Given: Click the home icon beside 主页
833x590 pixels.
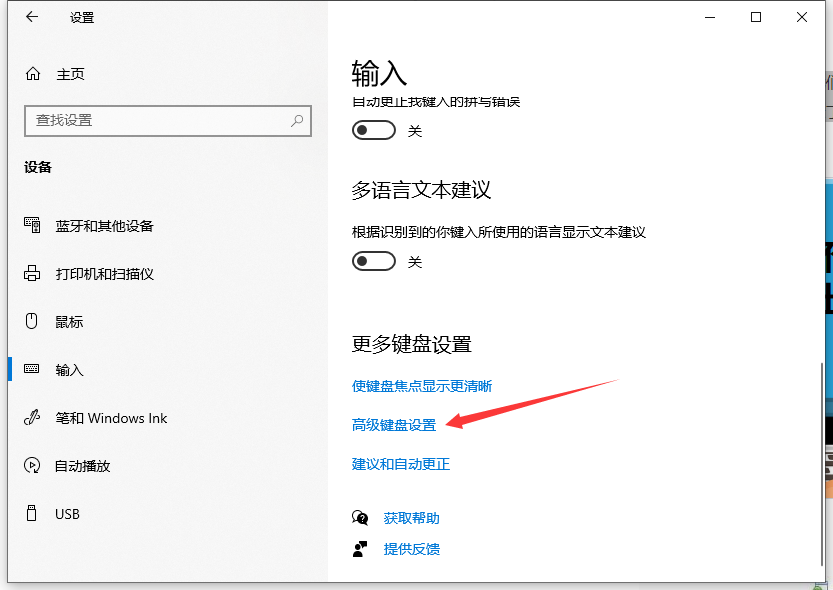Looking at the screenshot, I should click(x=33, y=74).
